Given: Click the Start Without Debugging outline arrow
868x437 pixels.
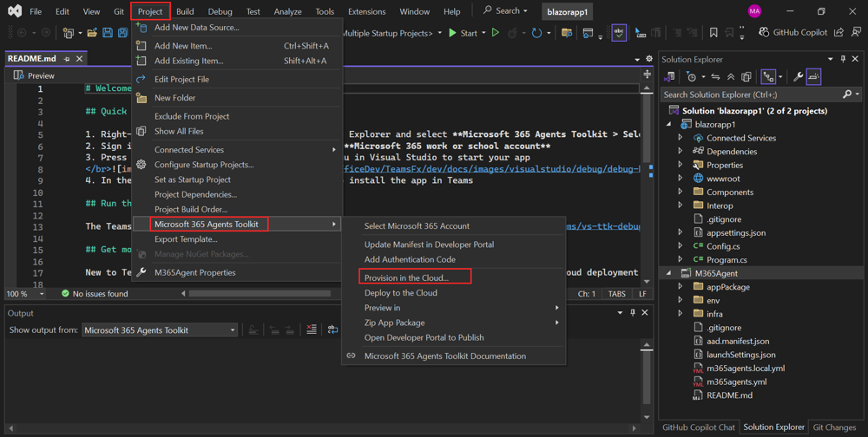Looking at the screenshot, I should coord(496,33).
